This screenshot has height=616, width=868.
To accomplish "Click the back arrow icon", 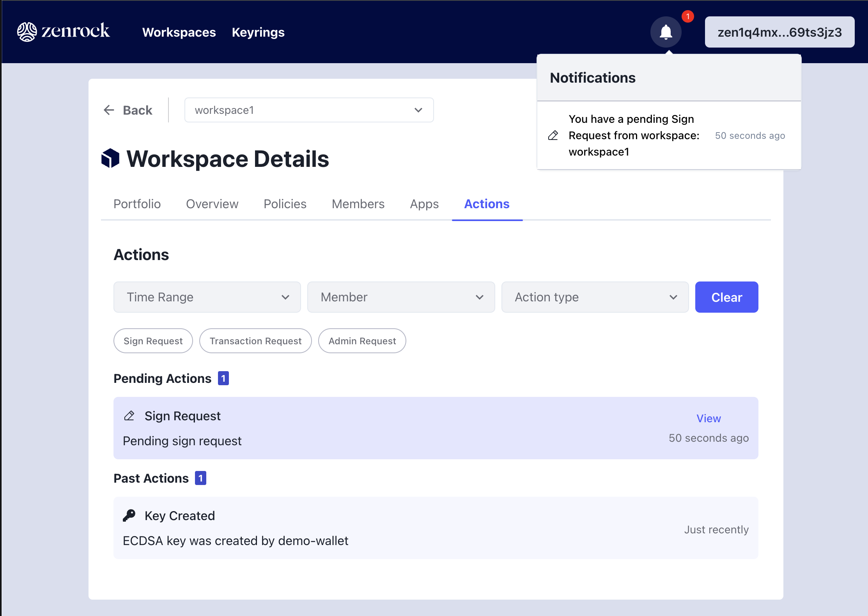I will coord(109,110).
